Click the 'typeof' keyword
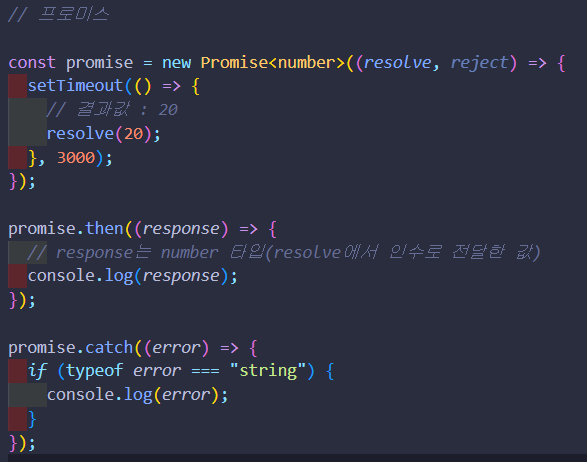 tap(95, 371)
